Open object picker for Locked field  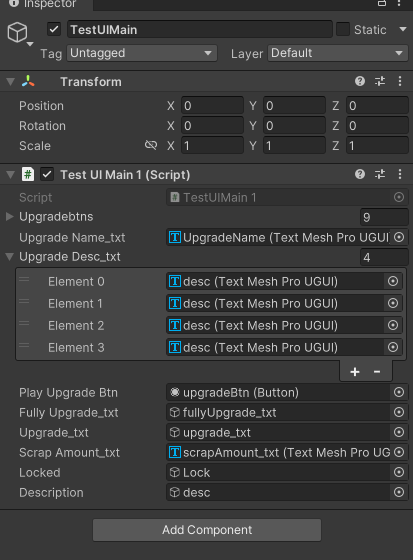coord(399,472)
